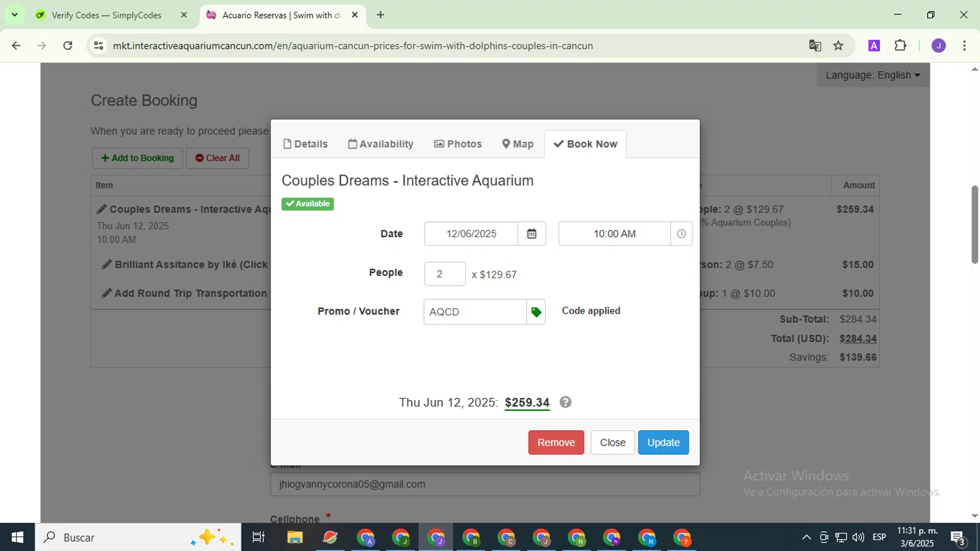Switch to the Details tab
The image size is (980, 551).
pos(305,144)
